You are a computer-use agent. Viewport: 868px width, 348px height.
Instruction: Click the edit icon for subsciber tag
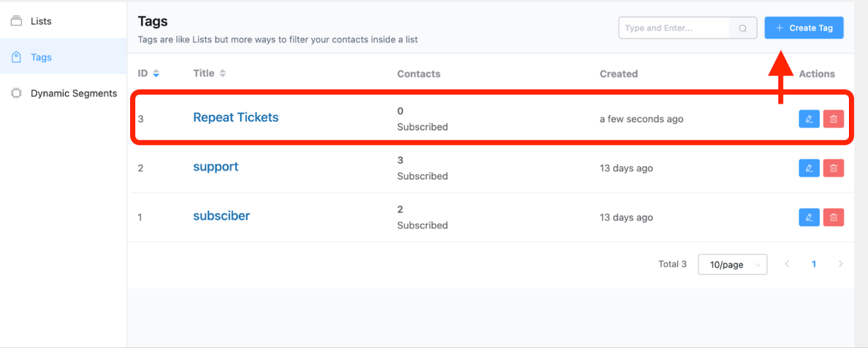pyautogui.click(x=809, y=217)
